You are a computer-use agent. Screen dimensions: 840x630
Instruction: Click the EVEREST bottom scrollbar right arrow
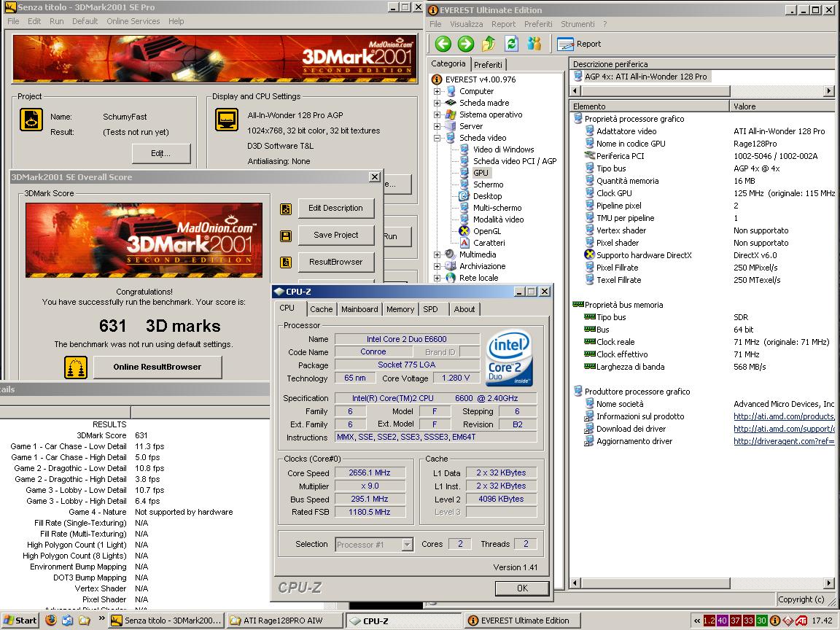click(829, 583)
